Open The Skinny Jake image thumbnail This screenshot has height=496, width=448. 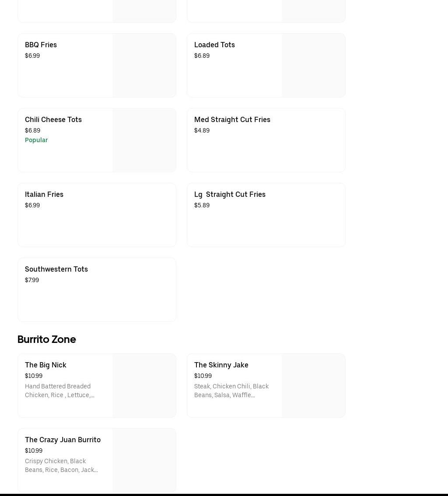pyautogui.click(x=313, y=385)
